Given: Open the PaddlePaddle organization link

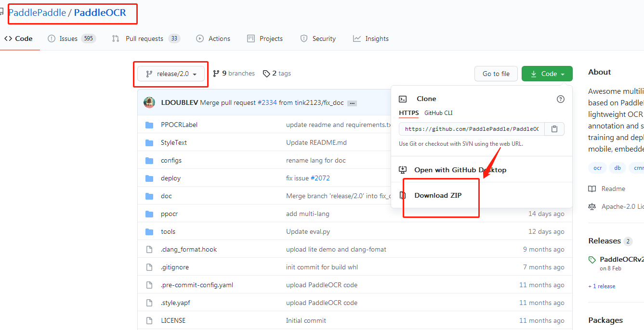Looking at the screenshot, I should 37,13.
